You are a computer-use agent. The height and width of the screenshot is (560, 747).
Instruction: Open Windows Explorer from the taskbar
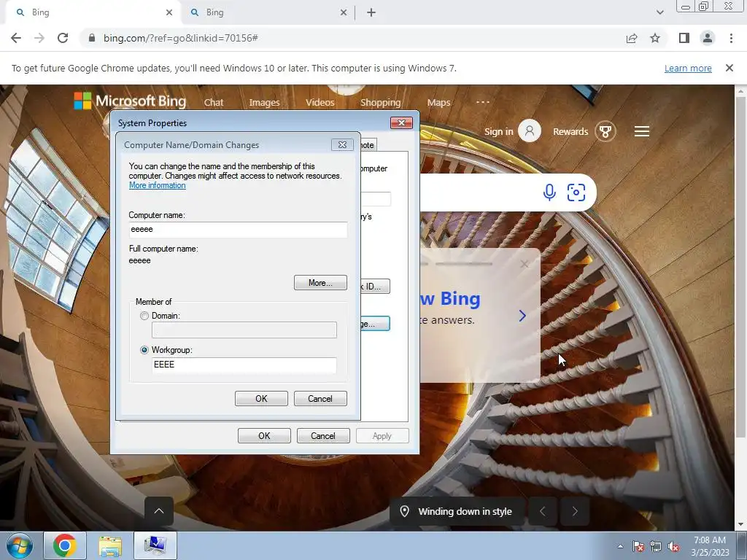click(110, 545)
